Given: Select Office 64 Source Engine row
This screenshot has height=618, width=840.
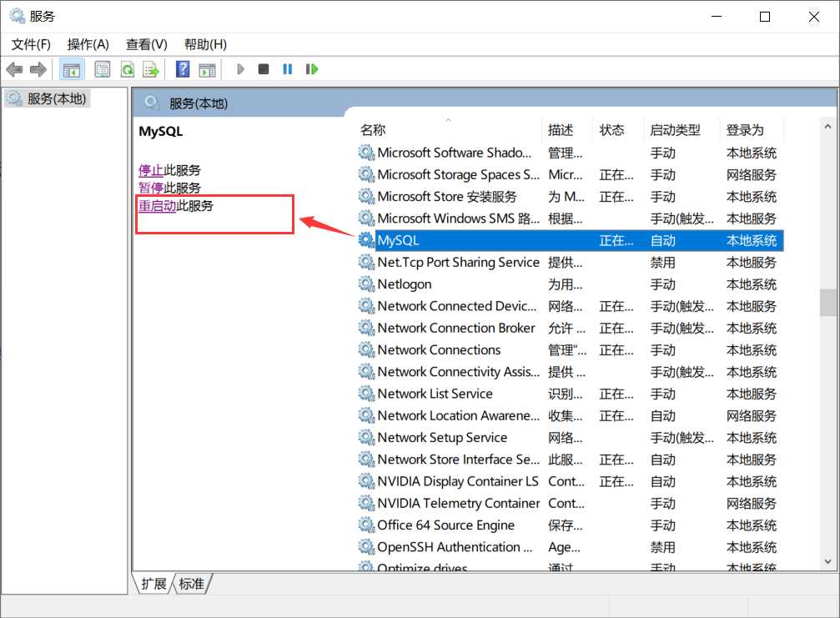Looking at the screenshot, I should click(570, 526).
